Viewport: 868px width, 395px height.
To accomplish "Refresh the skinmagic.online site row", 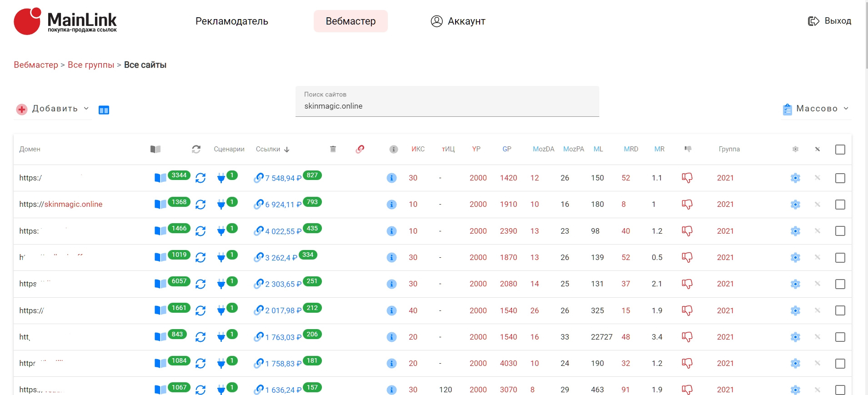I will click(201, 205).
